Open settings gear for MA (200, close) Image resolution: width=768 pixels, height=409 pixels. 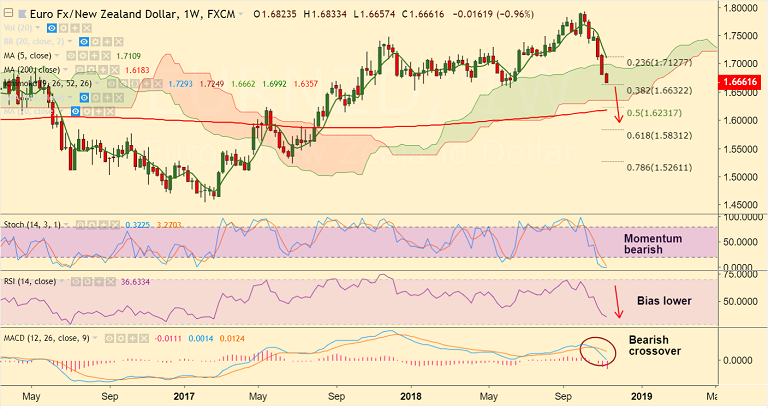[92, 70]
